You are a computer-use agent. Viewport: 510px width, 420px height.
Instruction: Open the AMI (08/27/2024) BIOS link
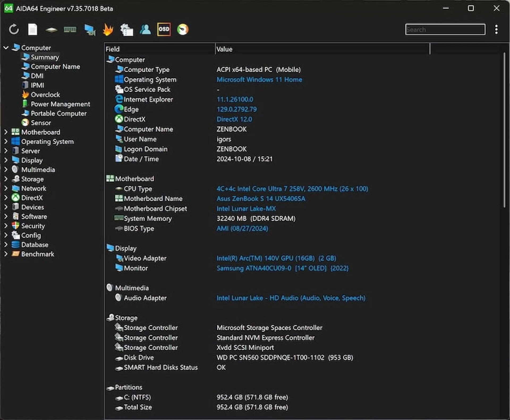coord(242,228)
